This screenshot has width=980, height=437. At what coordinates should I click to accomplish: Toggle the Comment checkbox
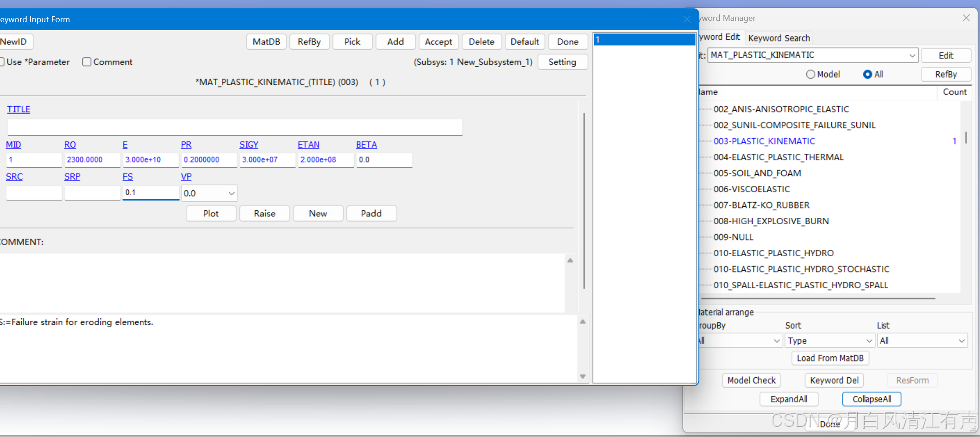87,62
